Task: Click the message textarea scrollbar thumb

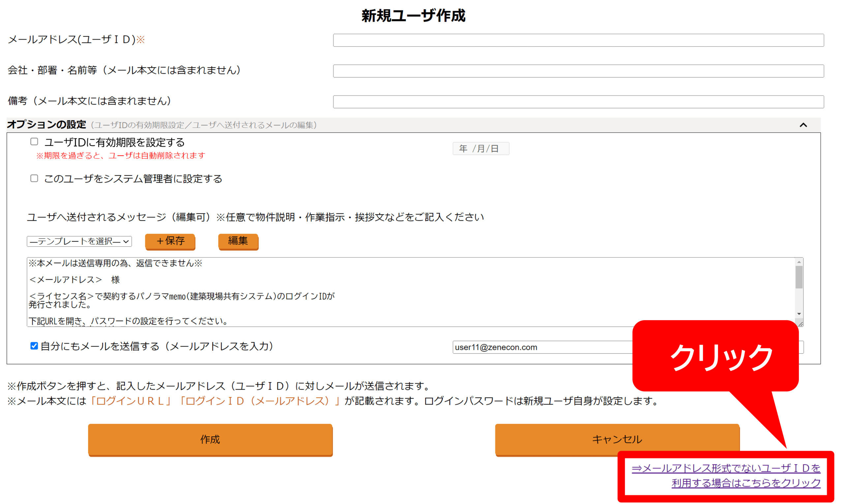Action: coord(799,277)
